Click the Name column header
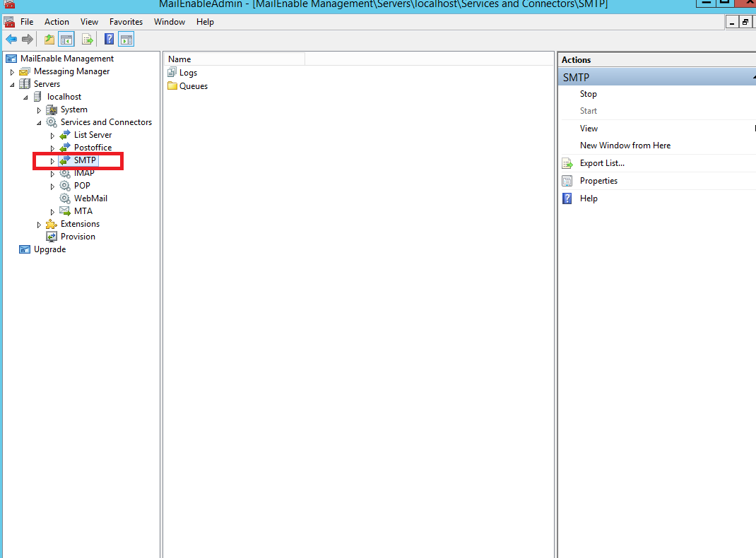 [233, 59]
